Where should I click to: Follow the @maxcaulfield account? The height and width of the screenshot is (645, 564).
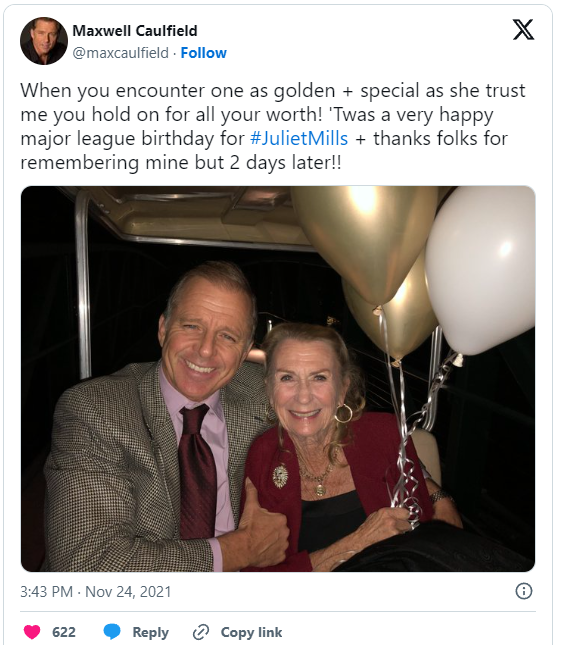(204, 53)
